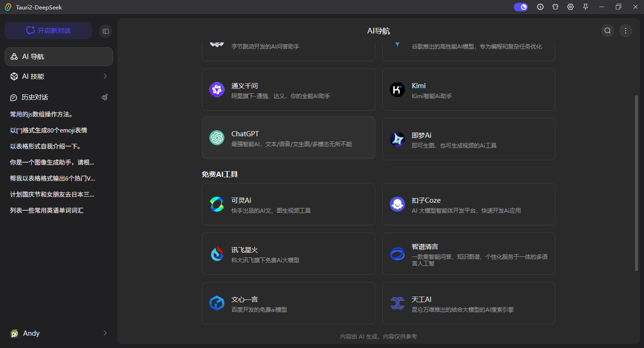Click the AI 导航 sidebar icon
The height and width of the screenshot is (348, 644).
(14, 57)
